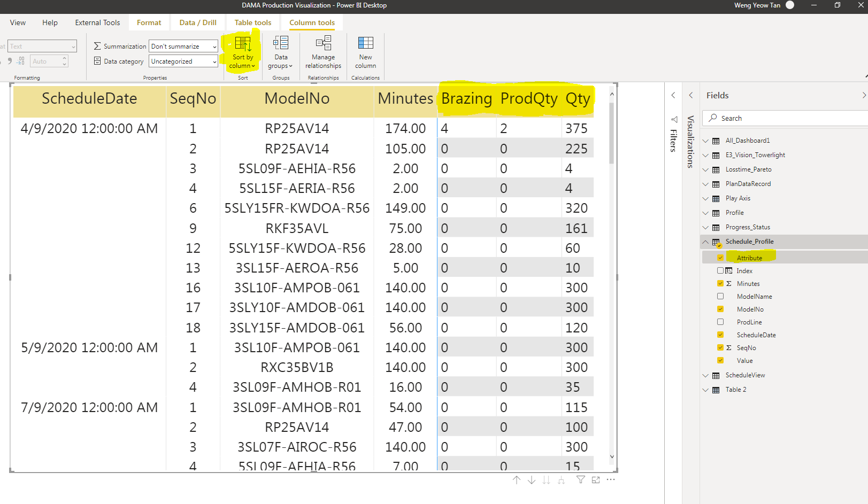Click the user account avatar

790,5
